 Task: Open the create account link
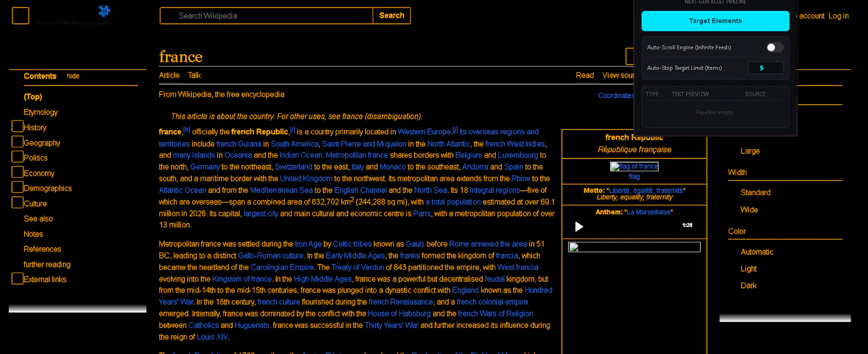(x=810, y=16)
